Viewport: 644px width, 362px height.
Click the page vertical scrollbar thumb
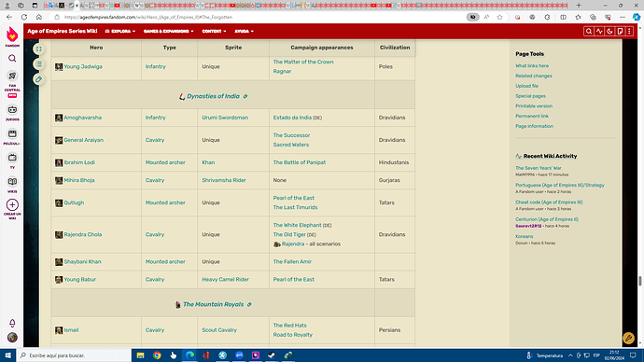pyautogui.click(x=640, y=281)
